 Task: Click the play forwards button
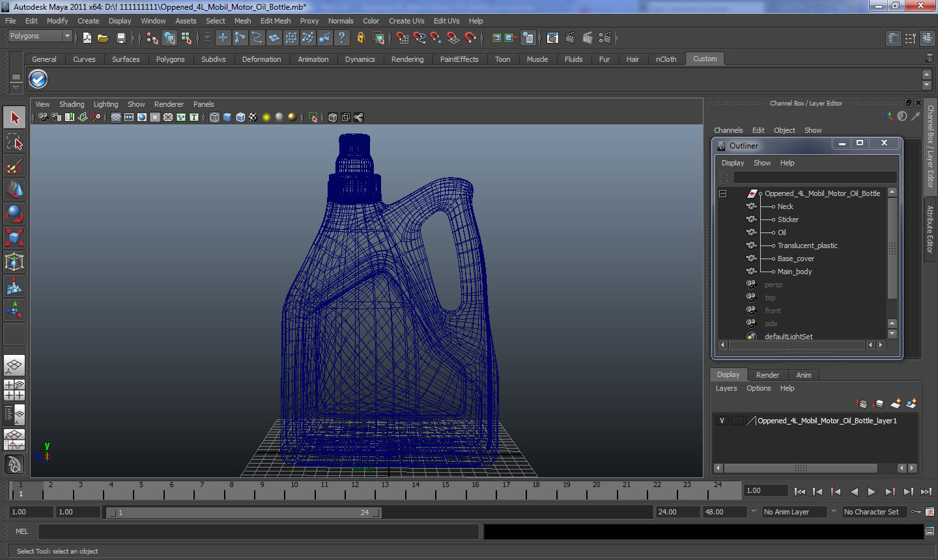(872, 492)
